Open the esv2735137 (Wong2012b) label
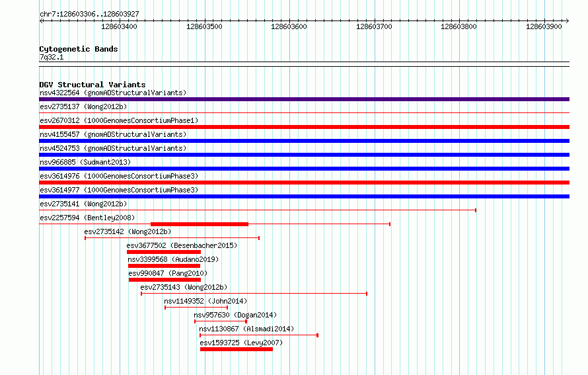 (x=83, y=106)
